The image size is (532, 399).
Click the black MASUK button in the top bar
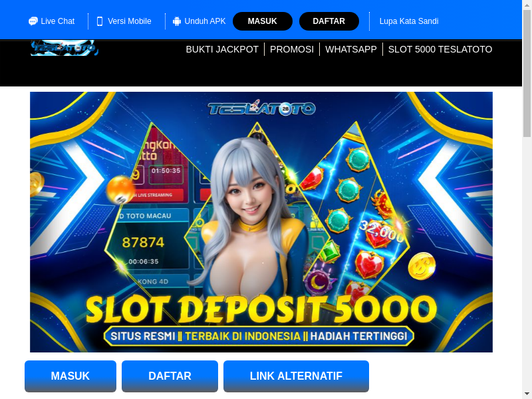point(263,21)
